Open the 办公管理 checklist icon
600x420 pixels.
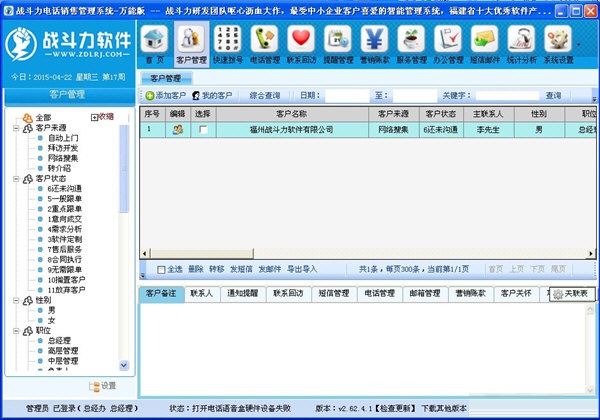point(448,39)
